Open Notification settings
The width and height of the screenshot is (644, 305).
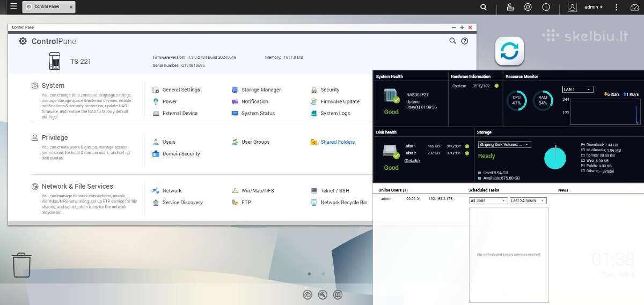[250, 101]
